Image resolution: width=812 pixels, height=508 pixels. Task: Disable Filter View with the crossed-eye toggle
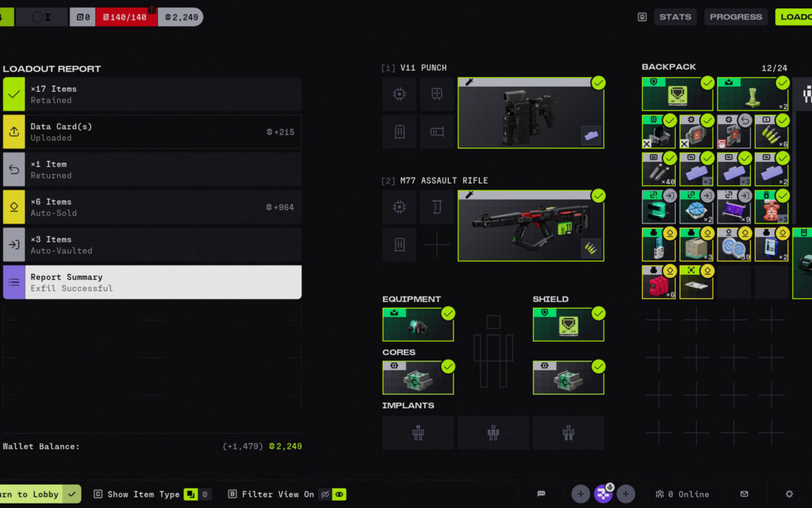tap(325, 494)
